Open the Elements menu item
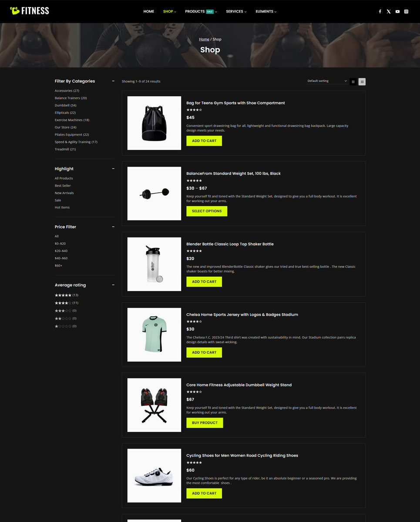420x522 pixels. point(266,11)
